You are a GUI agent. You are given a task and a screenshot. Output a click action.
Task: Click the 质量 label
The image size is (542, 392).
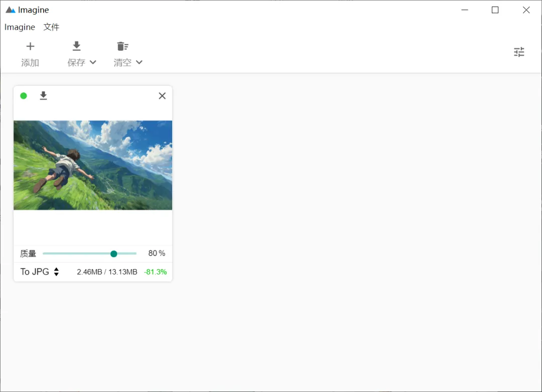[x=28, y=253]
